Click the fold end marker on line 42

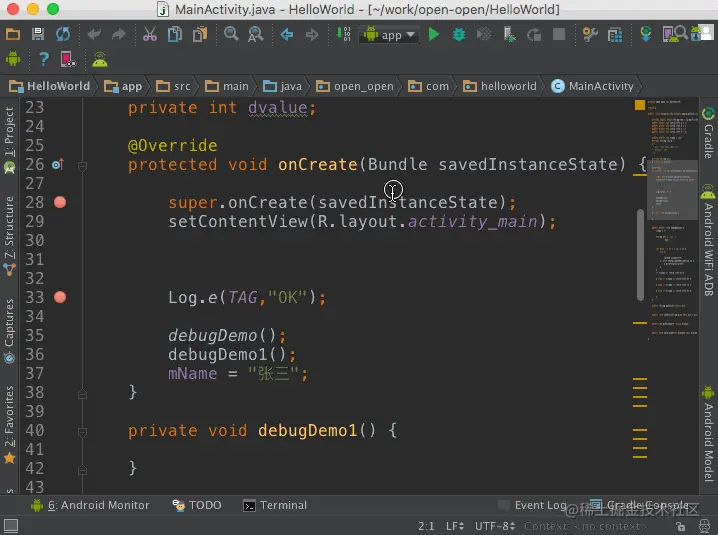click(x=82, y=469)
